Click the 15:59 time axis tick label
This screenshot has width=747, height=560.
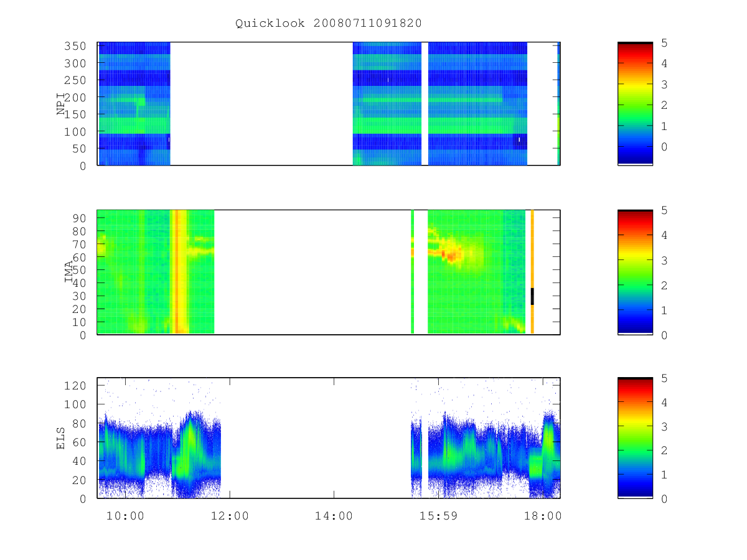point(438,516)
